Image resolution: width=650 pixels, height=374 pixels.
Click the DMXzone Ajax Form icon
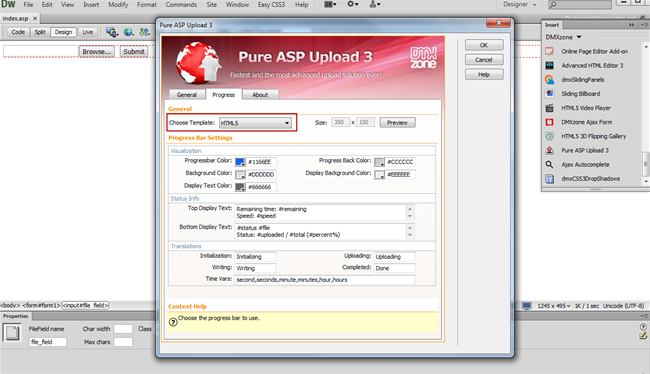click(x=550, y=122)
